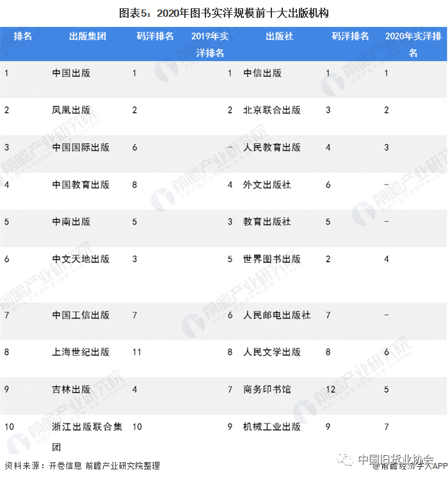The height and width of the screenshot is (479, 448).
Task: Click the 出版社 column header
Action: (279, 36)
